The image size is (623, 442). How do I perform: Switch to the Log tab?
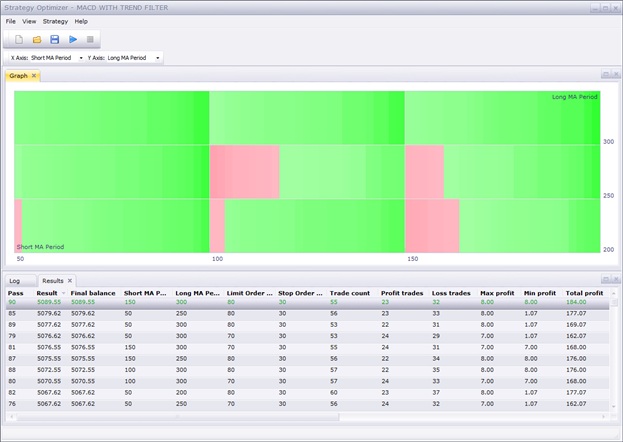(15, 281)
